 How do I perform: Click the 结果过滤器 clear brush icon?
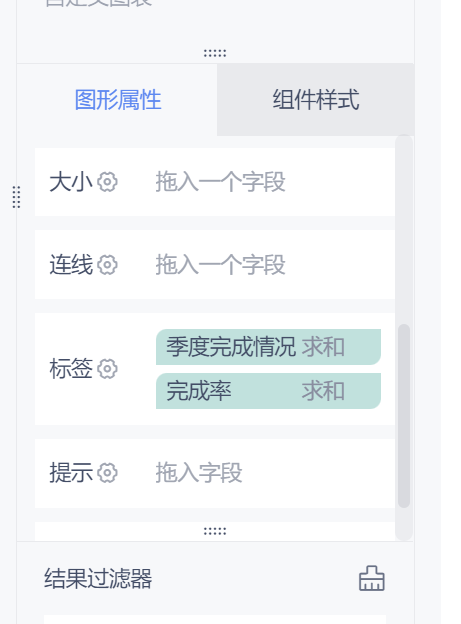372,578
